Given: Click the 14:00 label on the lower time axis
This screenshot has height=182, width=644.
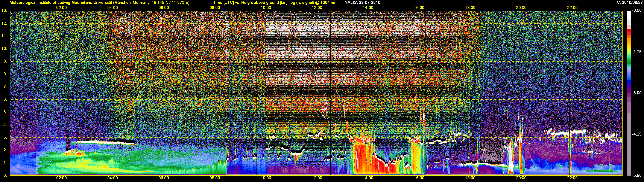Looking at the screenshot, I should (368, 178).
